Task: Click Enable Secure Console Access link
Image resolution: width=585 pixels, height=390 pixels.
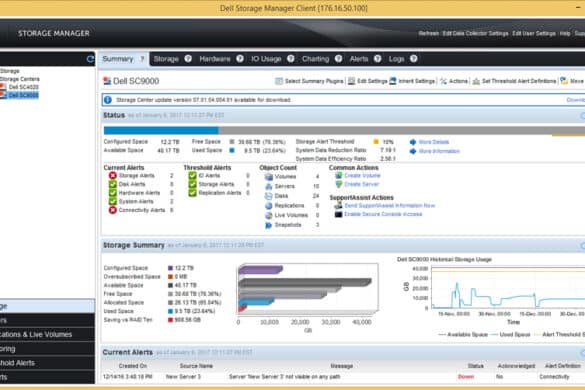Action: [x=383, y=214]
